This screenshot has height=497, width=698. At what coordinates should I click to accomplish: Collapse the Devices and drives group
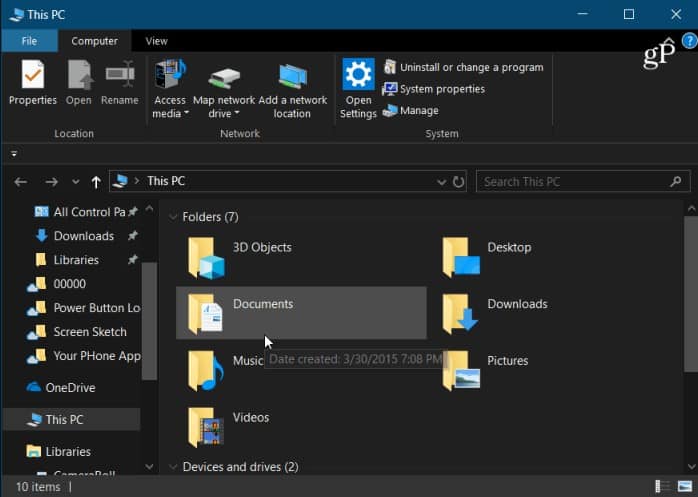[x=173, y=467]
